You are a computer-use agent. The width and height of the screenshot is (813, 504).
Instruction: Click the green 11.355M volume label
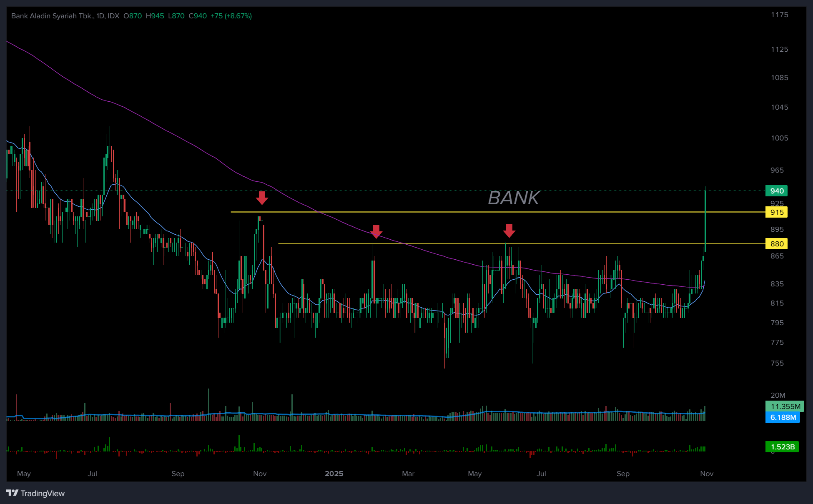785,406
